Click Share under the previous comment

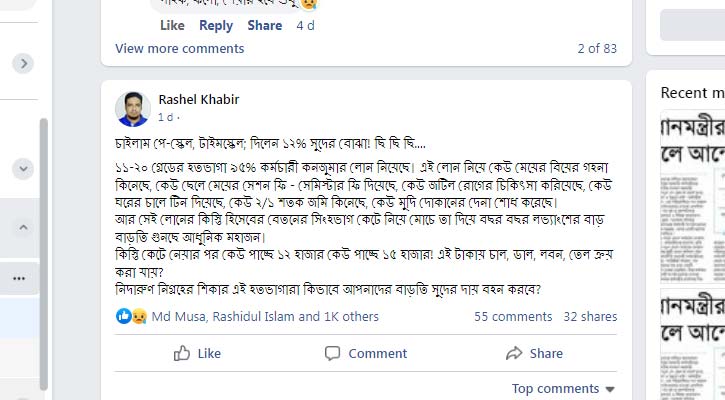pyautogui.click(x=265, y=25)
